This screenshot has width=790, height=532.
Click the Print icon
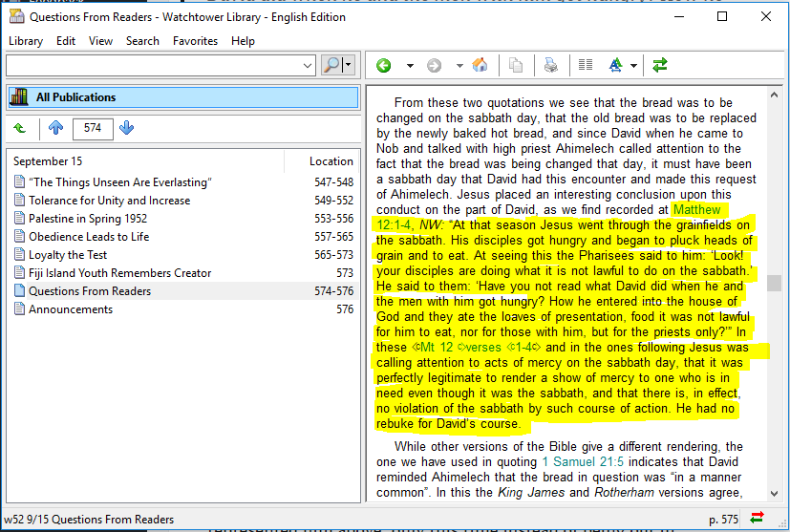pos(551,66)
